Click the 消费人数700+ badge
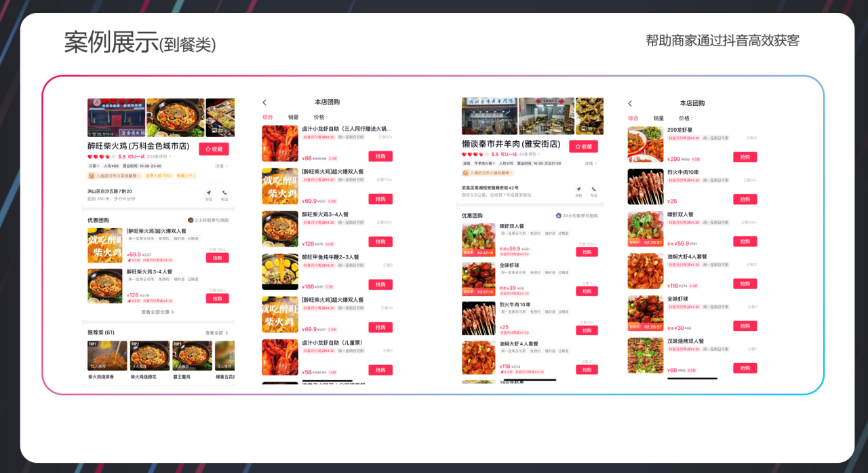 point(158,176)
